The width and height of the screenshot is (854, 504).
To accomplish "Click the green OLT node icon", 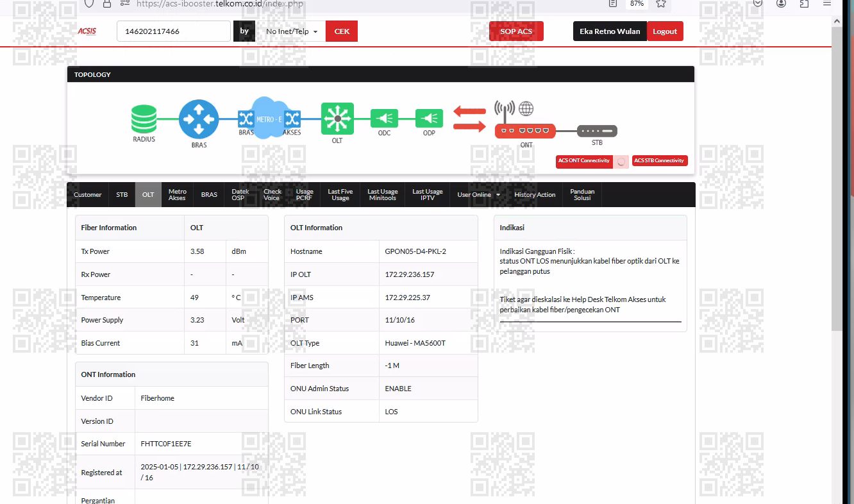I will click(337, 119).
